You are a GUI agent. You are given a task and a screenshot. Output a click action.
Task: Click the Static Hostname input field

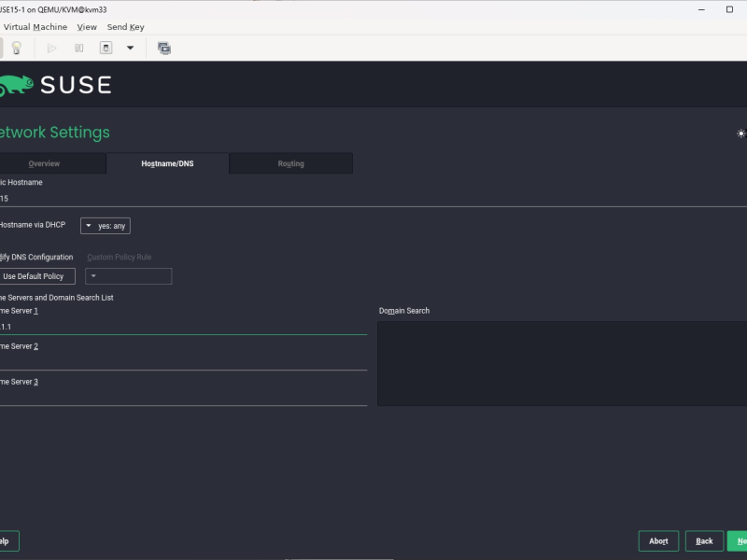373,198
